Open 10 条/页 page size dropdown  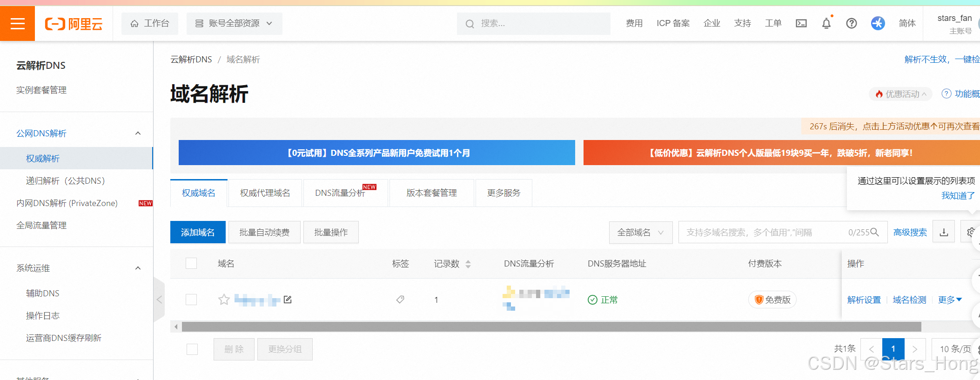tap(955, 349)
